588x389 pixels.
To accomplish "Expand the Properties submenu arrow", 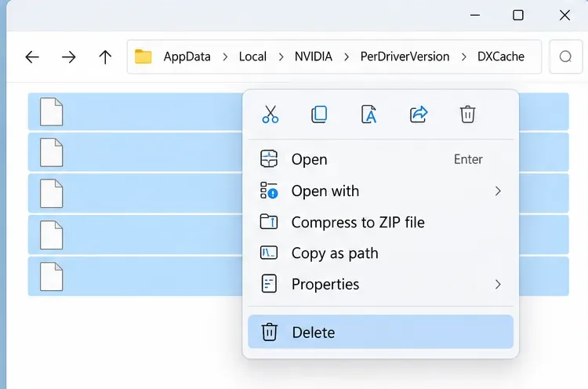I will click(x=498, y=285).
